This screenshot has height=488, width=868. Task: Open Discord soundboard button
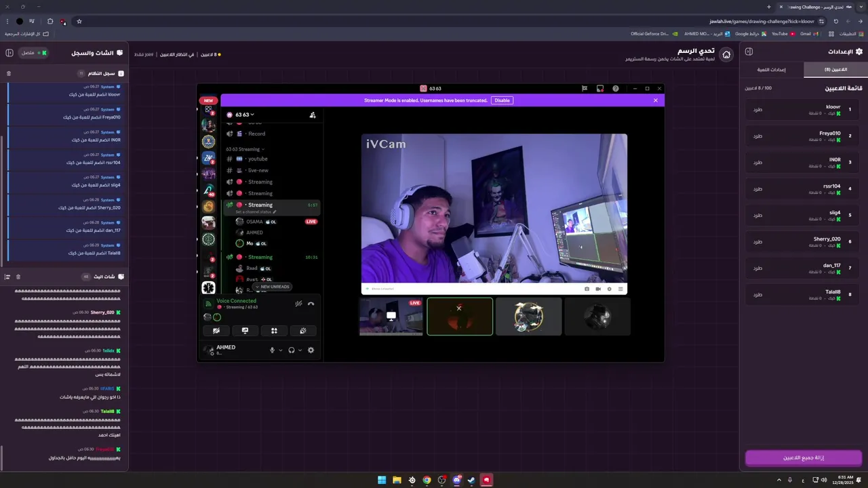click(303, 331)
